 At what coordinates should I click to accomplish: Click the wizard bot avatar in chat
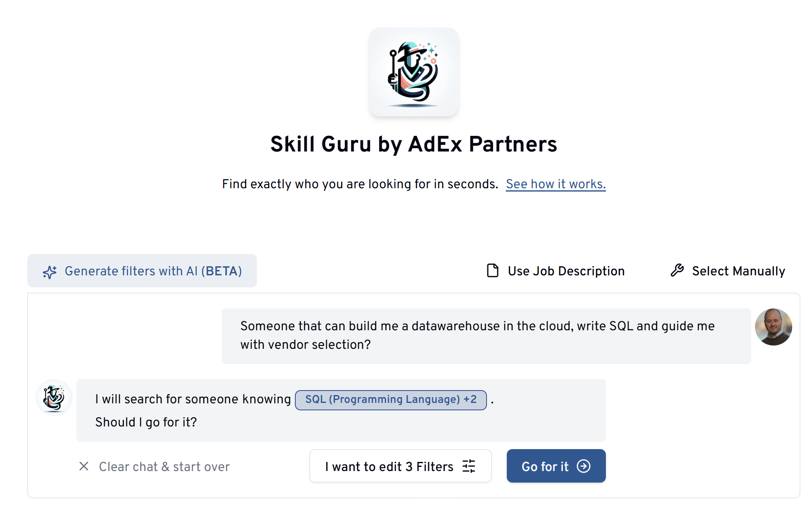pyautogui.click(x=54, y=397)
